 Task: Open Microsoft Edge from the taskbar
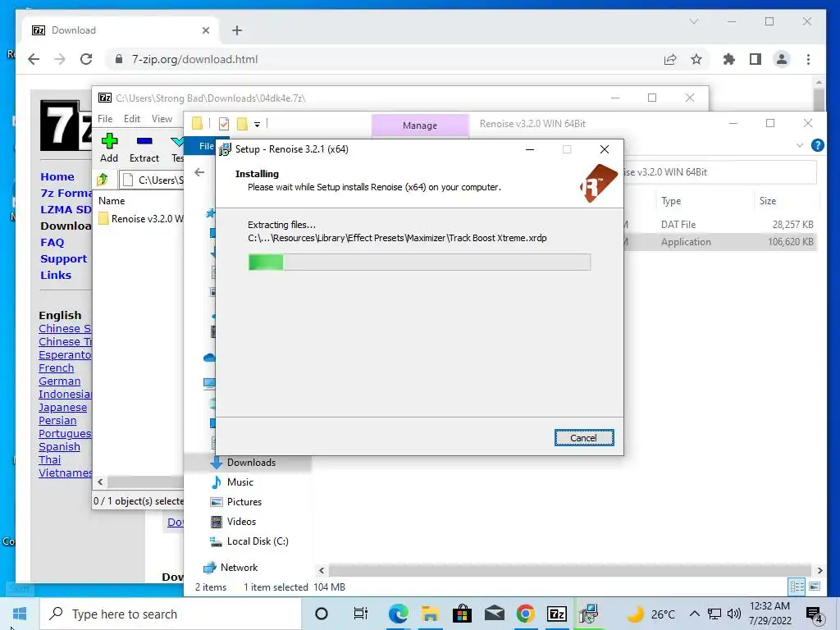point(398,614)
